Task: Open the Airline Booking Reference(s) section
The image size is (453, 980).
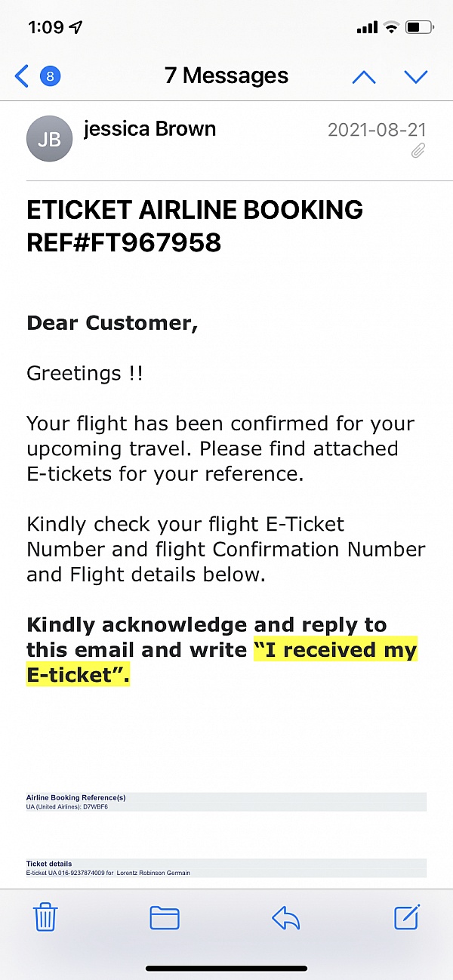Action: pos(226,801)
